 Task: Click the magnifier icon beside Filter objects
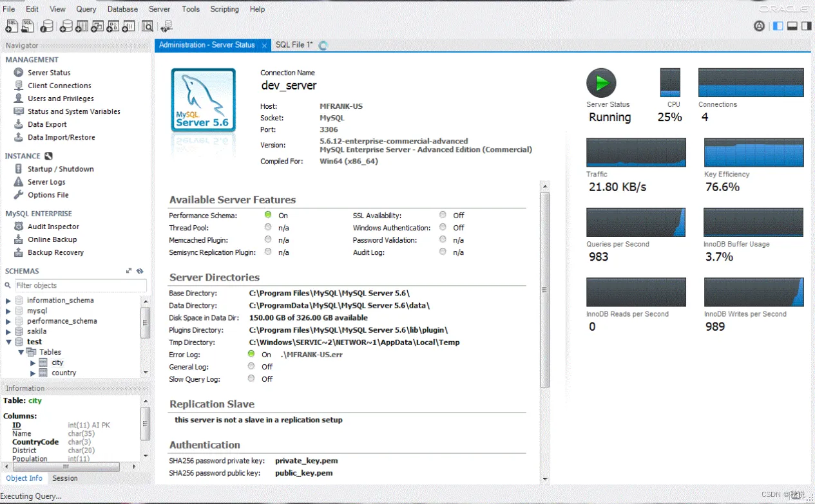[x=8, y=285]
